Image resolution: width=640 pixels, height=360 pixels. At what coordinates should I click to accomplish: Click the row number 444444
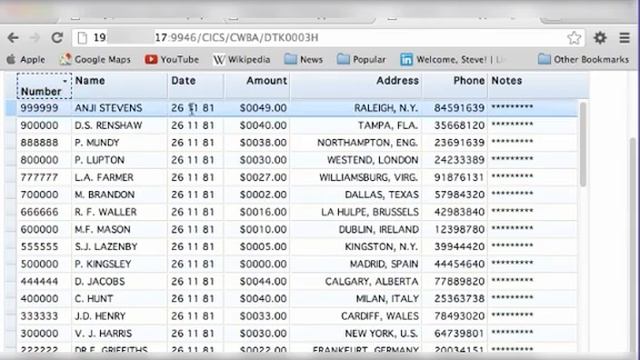tap(40, 282)
